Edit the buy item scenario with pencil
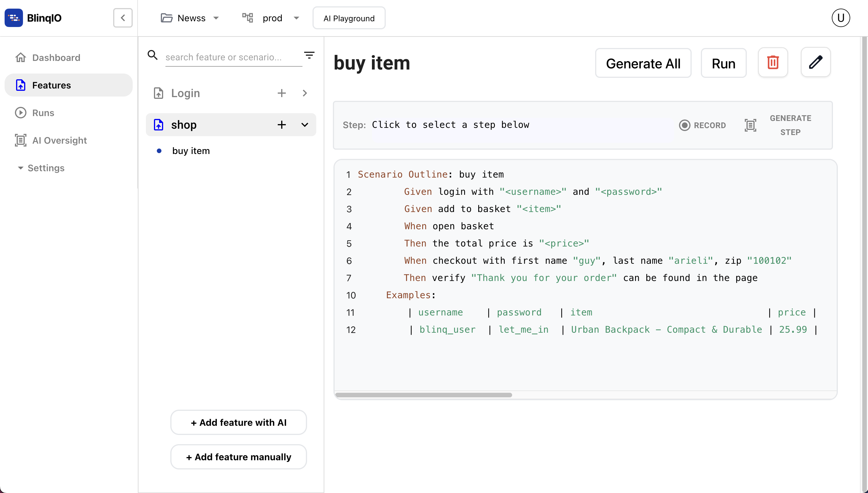 click(815, 63)
